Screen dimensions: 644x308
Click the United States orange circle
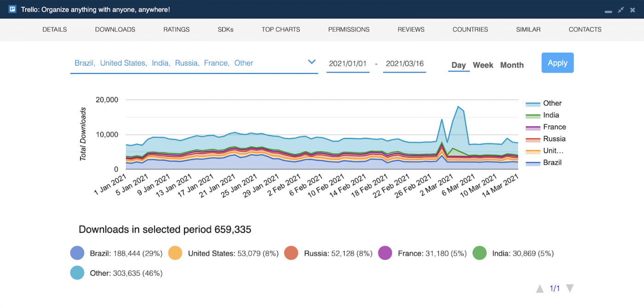175,253
